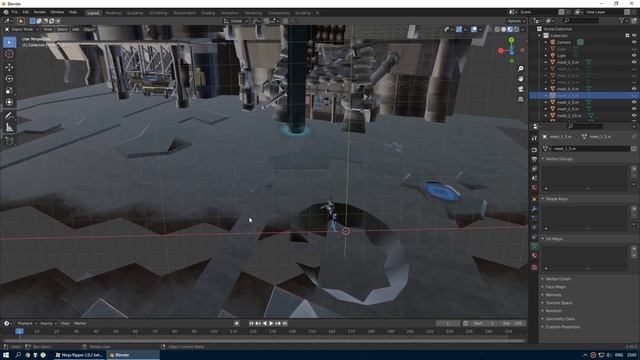The width and height of the screenshot is (640, 360).
Task: Click the viewport zoom magnifier icon
Action: pyautogui.click(x=520, y=69)
